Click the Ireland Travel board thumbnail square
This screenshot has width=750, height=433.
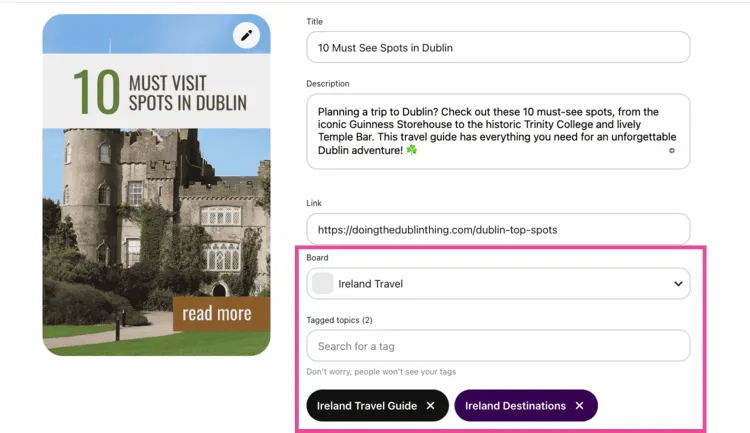322,284
